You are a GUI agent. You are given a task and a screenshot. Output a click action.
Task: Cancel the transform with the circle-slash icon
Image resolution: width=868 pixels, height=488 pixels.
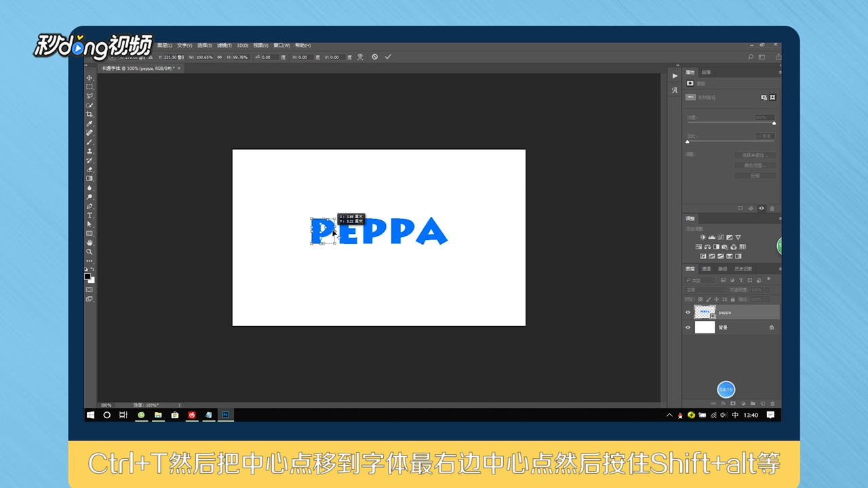[x=375, y=57]
